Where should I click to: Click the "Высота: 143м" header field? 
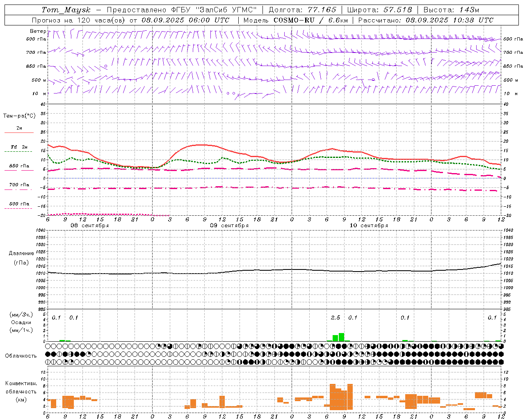tap(451, 10)
